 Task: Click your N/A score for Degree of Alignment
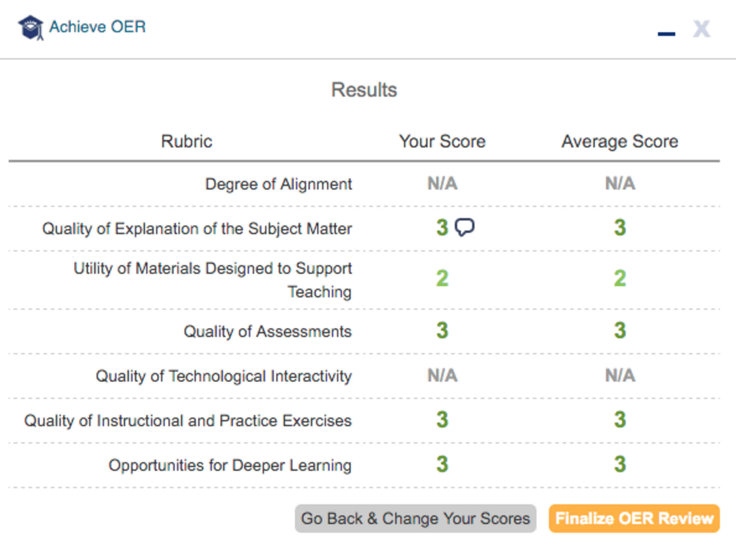pyautogui.click(x=442, y=184)
